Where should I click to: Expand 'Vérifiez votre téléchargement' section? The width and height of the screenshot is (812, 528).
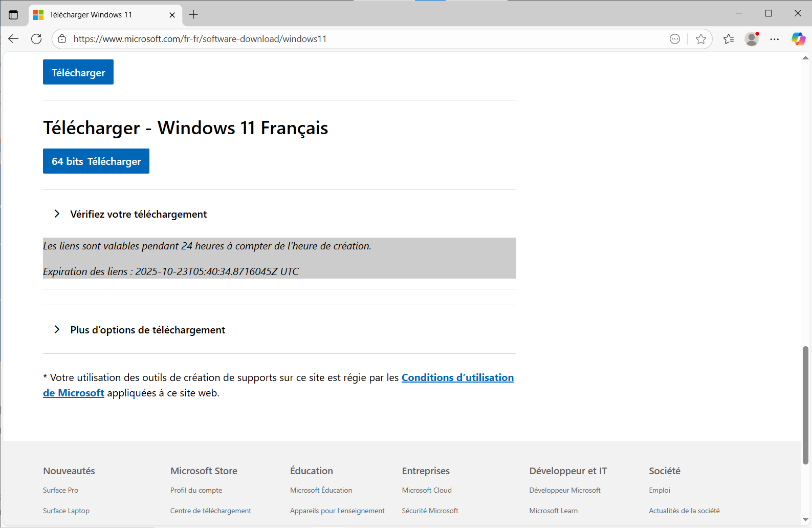[138, 214]
